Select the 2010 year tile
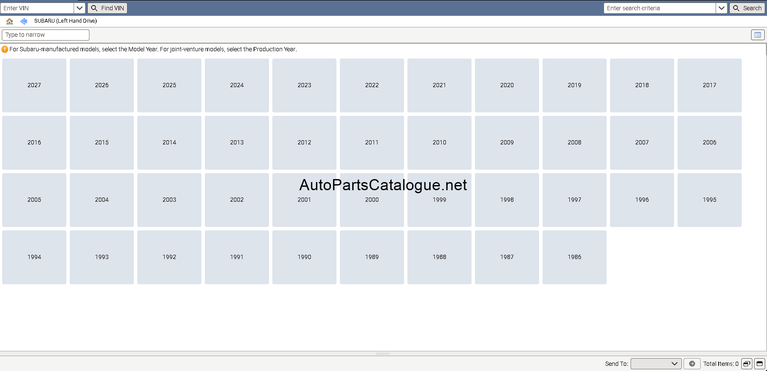 coord(439,142)
